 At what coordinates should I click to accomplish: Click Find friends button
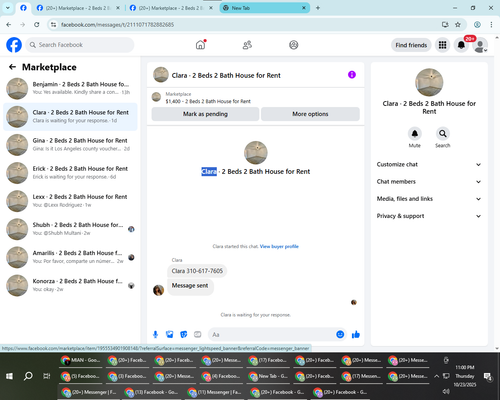(x=411, y=45)
